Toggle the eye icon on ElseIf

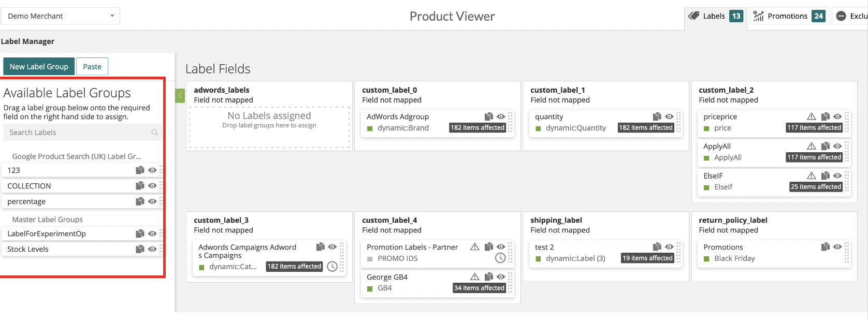point(837,176)
